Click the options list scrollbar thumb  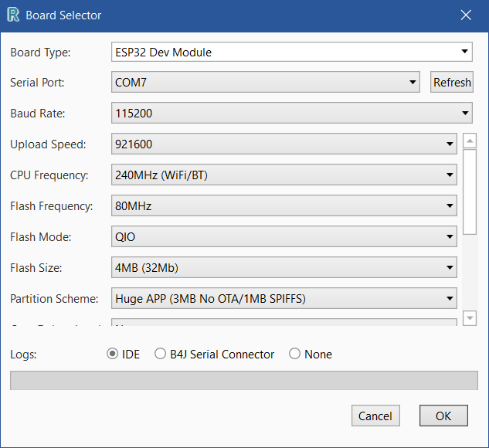(x=470, y=192)
